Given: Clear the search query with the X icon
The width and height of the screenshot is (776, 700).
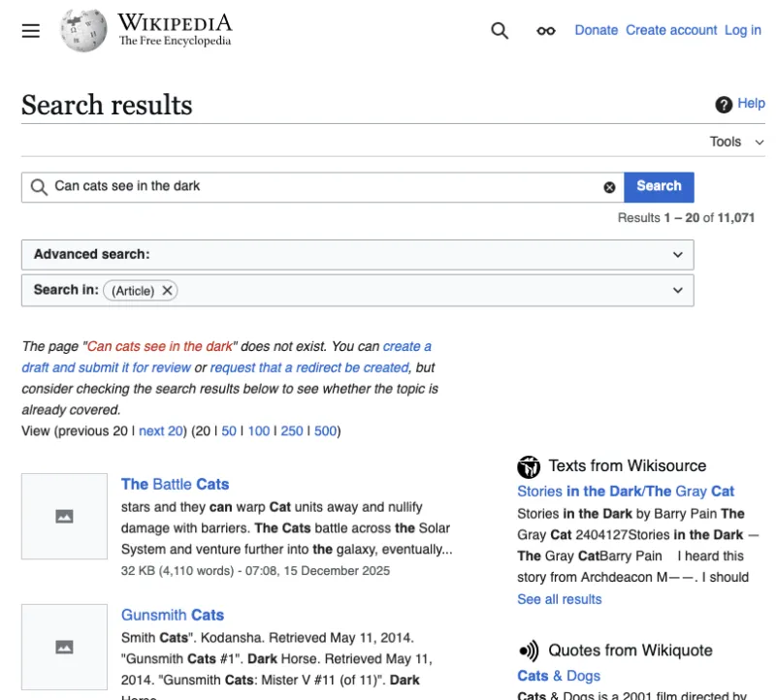Looking at the screenshot, I should [609, 187].
